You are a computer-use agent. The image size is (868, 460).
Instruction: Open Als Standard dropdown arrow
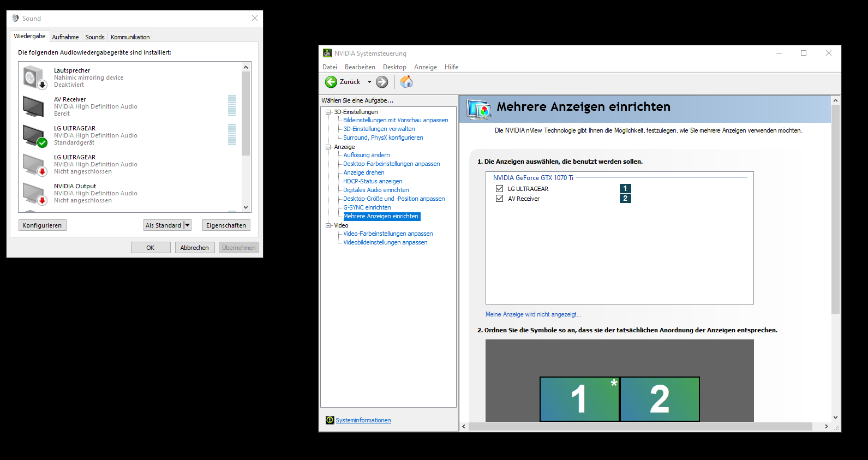(x=188, y=225)
